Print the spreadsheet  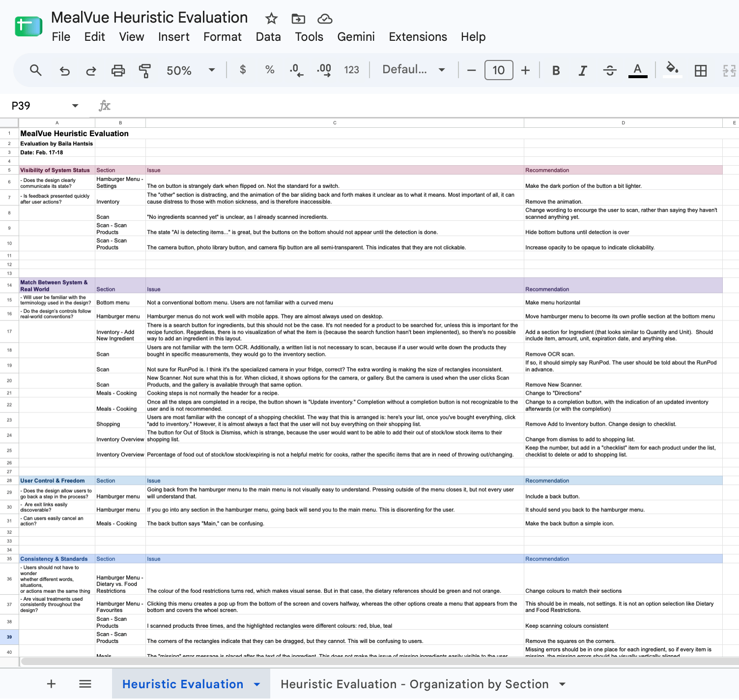pos(118,71)
